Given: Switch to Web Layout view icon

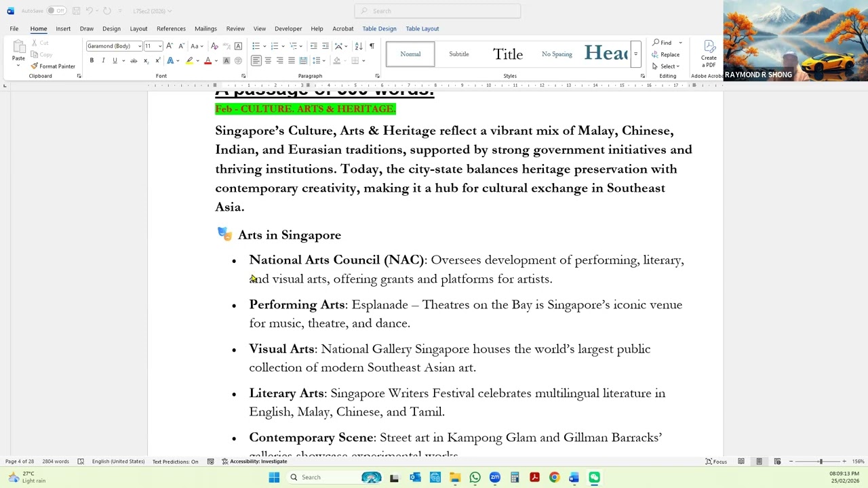Looking at the screenshot, I should (777, 462).
